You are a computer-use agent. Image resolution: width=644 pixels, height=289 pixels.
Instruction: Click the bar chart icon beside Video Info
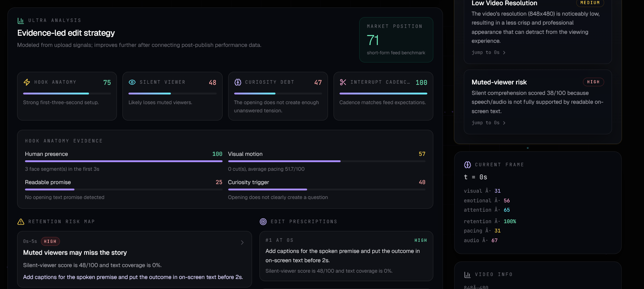click(x=468, y=274)
